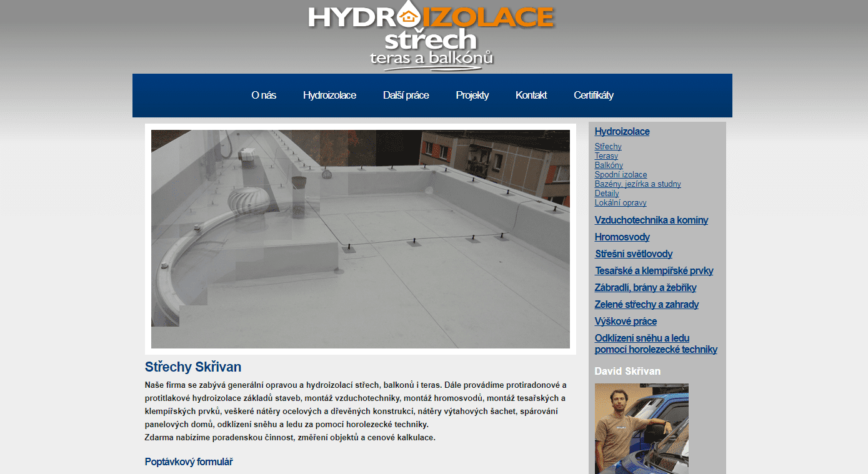Click the Hydroizolace heading in the sidebar

(x=622, y=131)
